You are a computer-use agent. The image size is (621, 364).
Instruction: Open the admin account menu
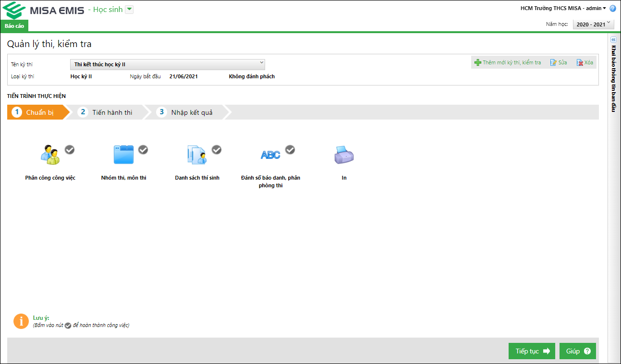coord(563,8)
